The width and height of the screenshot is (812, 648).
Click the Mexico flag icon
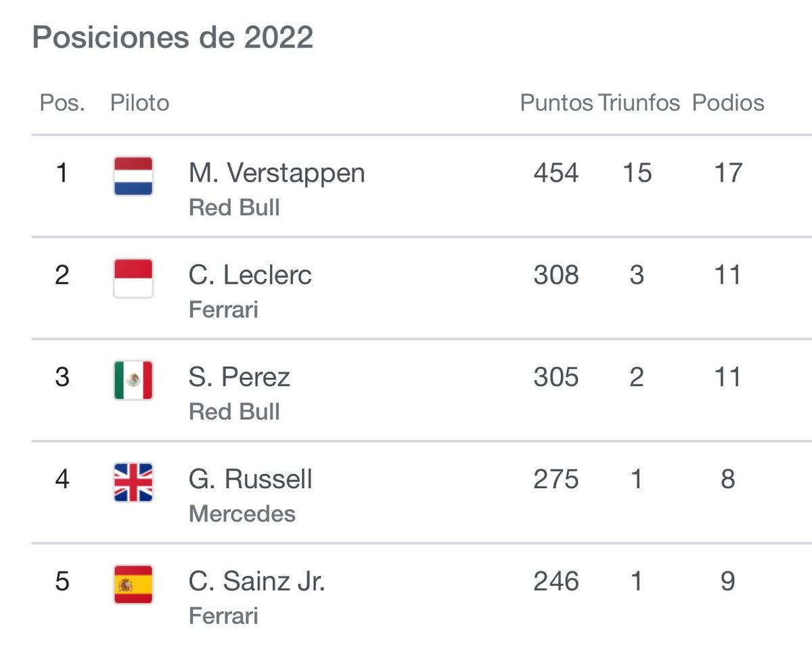point(133,381)
